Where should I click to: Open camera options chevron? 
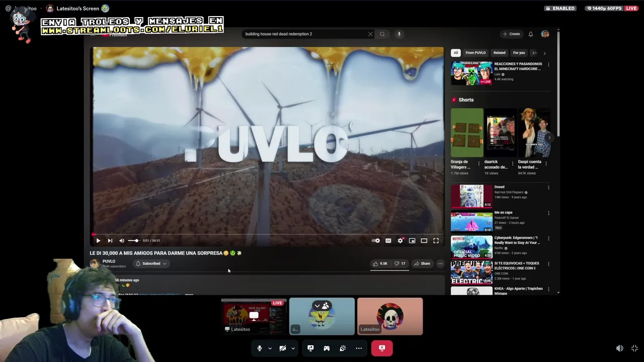293,348
